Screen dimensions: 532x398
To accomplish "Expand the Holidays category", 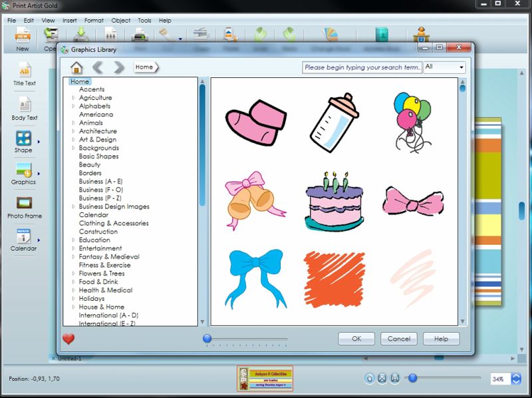I will pos(73,298).
